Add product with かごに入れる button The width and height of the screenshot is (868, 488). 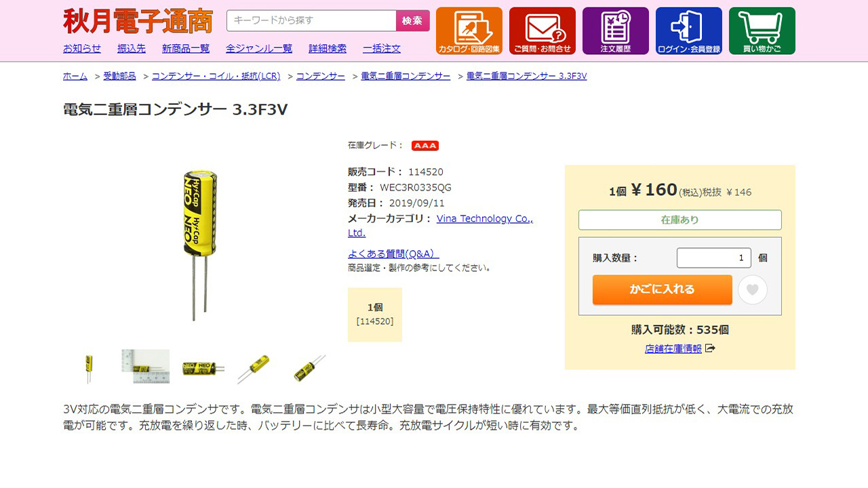[x=663, y=289]
